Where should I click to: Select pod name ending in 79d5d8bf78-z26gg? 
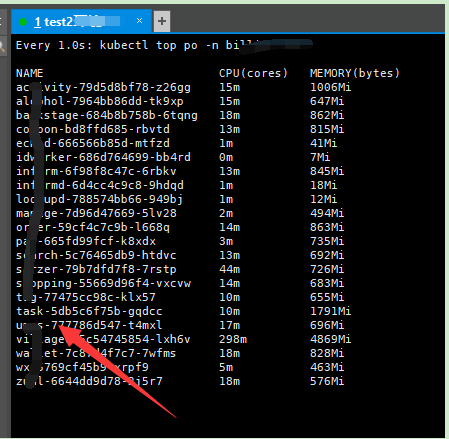coord(103,87)
